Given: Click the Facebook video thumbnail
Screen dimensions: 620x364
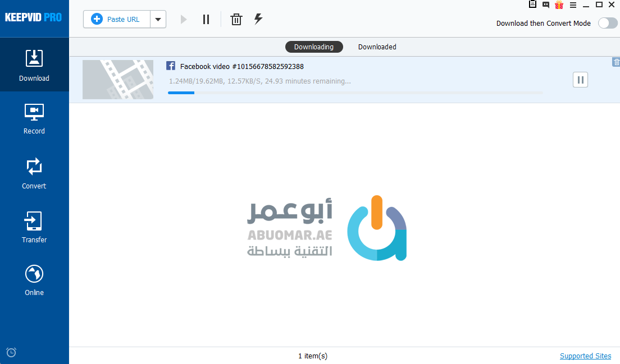Looking at the screenshot, I should 118,80.
